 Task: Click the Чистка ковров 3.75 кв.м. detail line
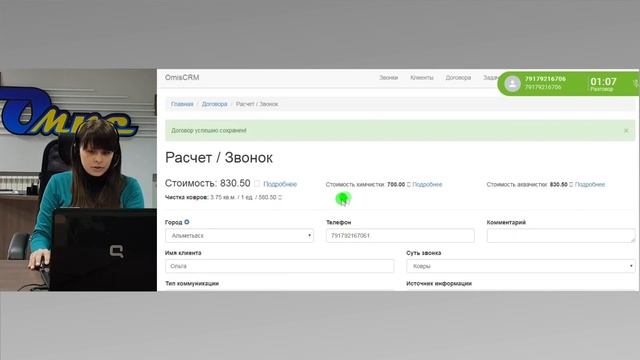pyautogui.click(x=223, y=197)
